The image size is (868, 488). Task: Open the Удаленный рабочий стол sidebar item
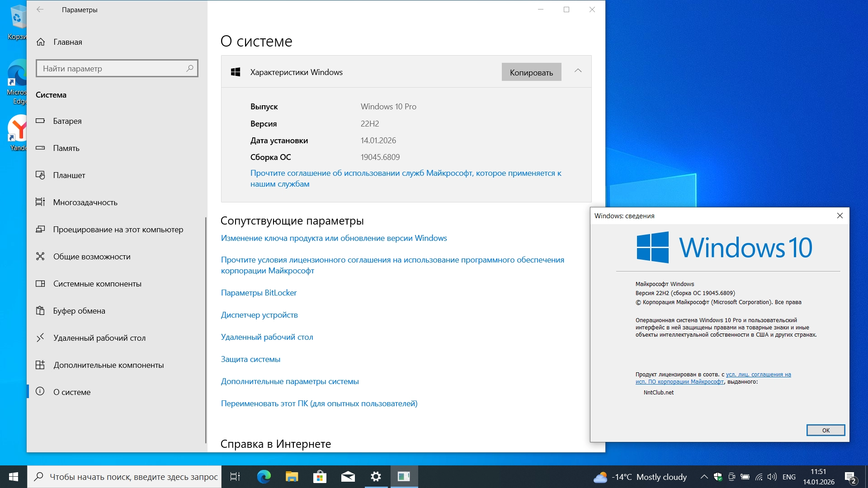pos(99,338)
